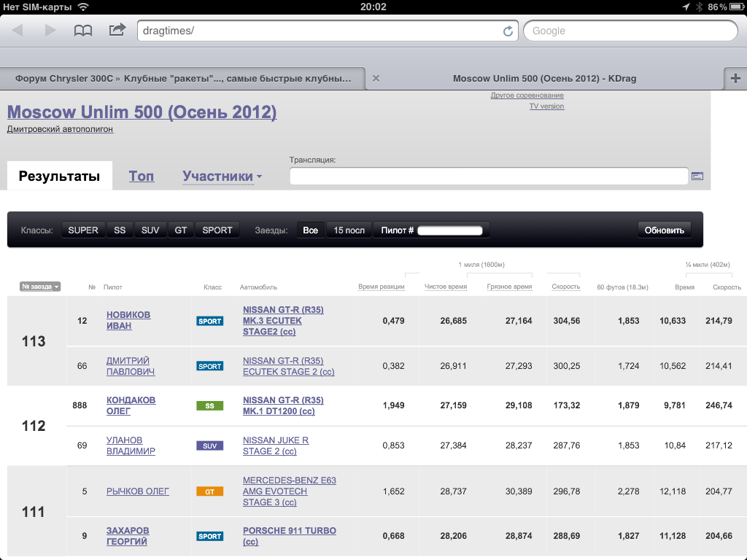Click pure time value 26,685
This screenshot has width=747, height=560.
coord(453,321)
